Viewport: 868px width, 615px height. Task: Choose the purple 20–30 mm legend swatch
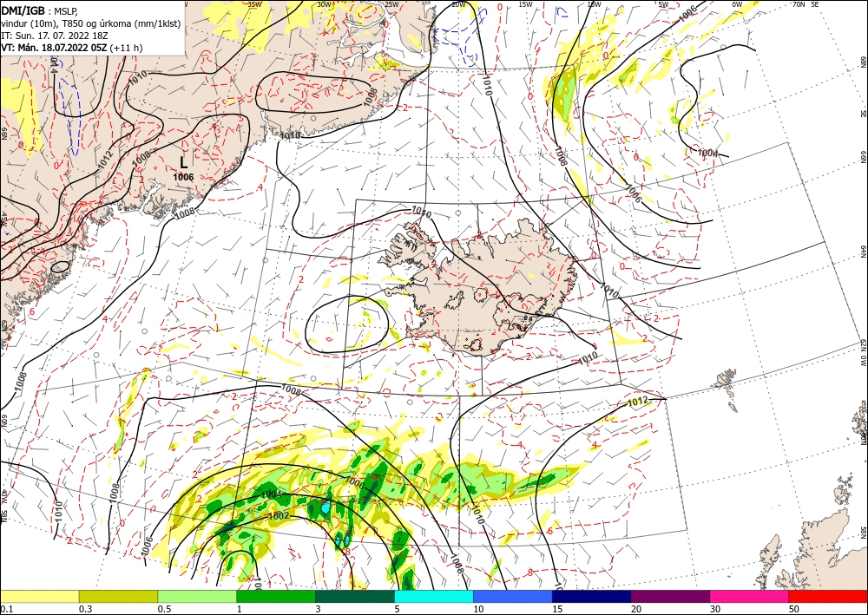point(670,596)
